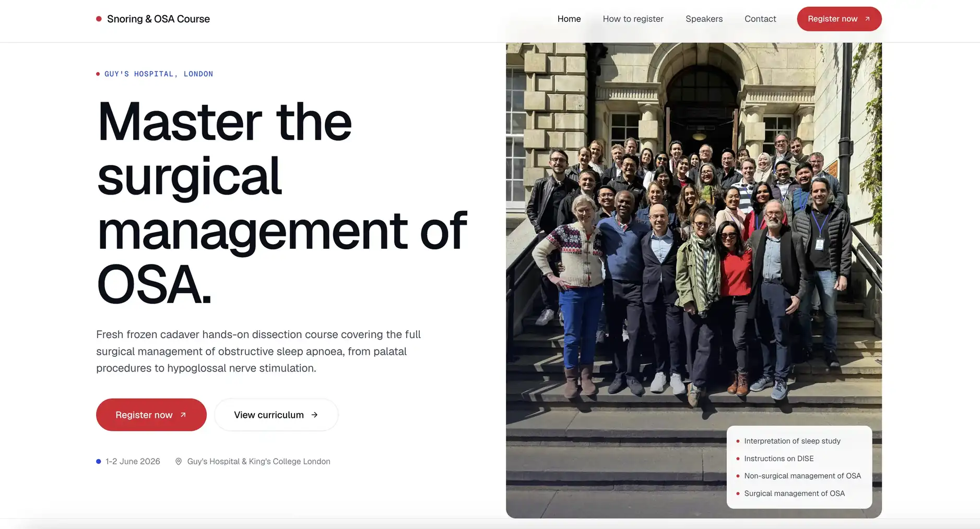Viewport: 980px width, 529px height.
Task: Click the arrow icon in View curriculum
Action: coord(314,415)
